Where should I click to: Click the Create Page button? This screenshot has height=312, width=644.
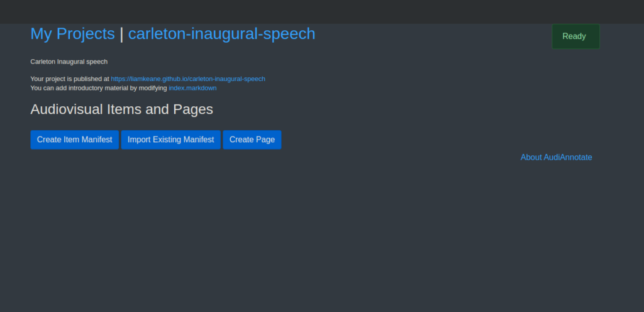pos(252,140)
